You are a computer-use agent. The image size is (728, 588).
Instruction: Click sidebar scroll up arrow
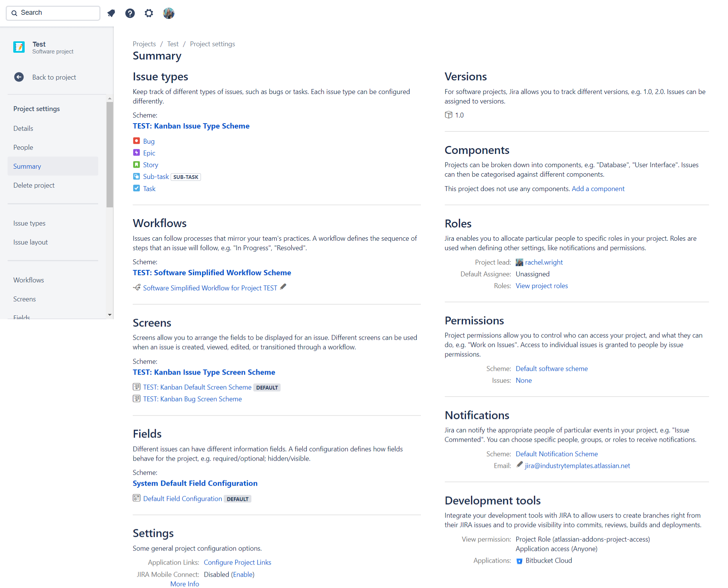tap(110, 98)
